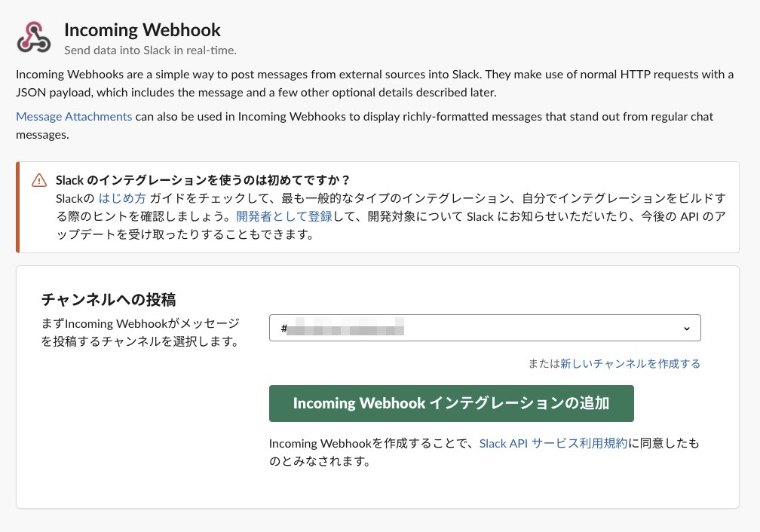View the 'Slack API サービス利用規約' terms
The image size is (760, 532).
(x=553, y=443)
